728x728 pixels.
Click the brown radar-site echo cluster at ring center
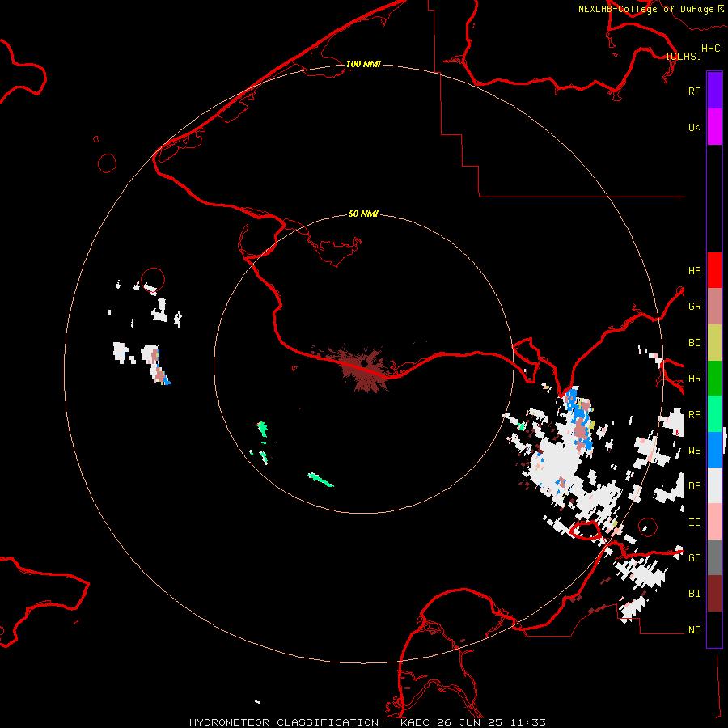(365, 368)
